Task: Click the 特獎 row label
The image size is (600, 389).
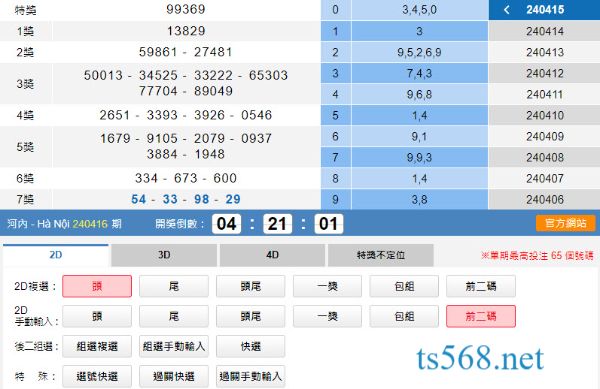Action: point(25,10)
